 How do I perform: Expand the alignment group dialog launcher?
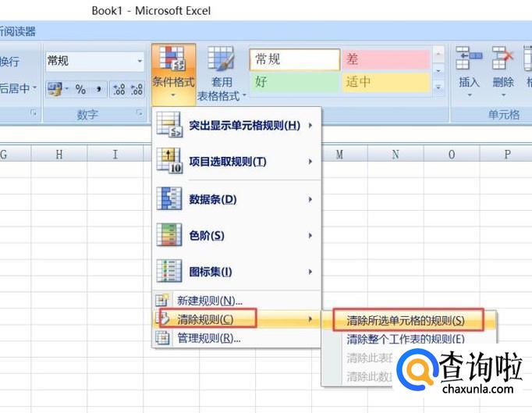[x=33, y=112]
